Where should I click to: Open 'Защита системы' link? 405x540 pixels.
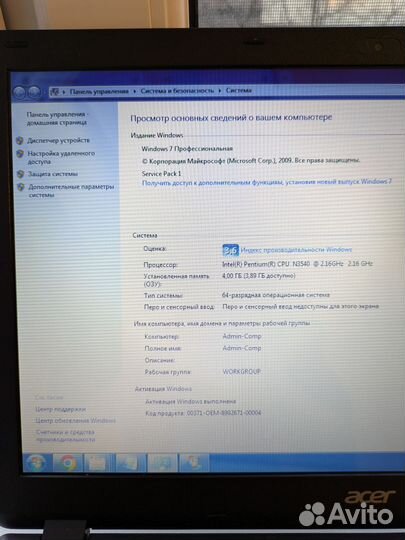(x=53, y=174)
